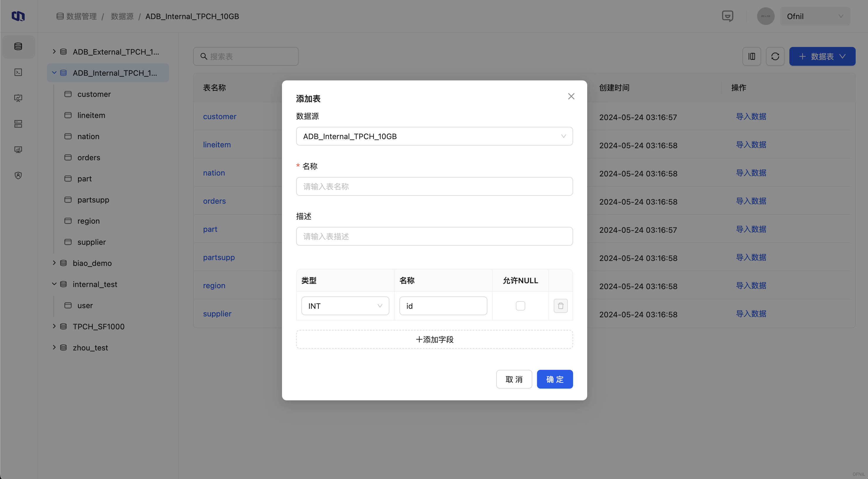This screenshot has height=479, width=868.
Task: Collapse ADB_Internal_TPCH_1... tree node
Action: (54, 72)
